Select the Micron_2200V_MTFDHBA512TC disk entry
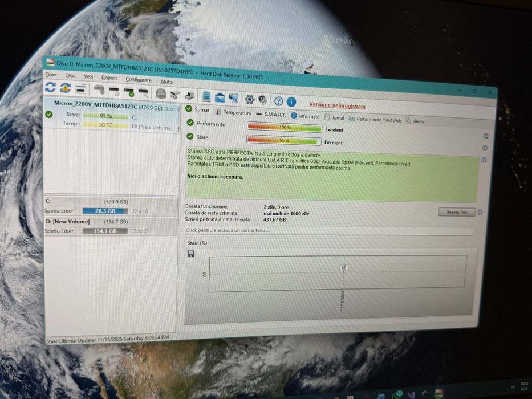Image resolution: width=532 pixels, height=399 pixels. coord(112,115)
